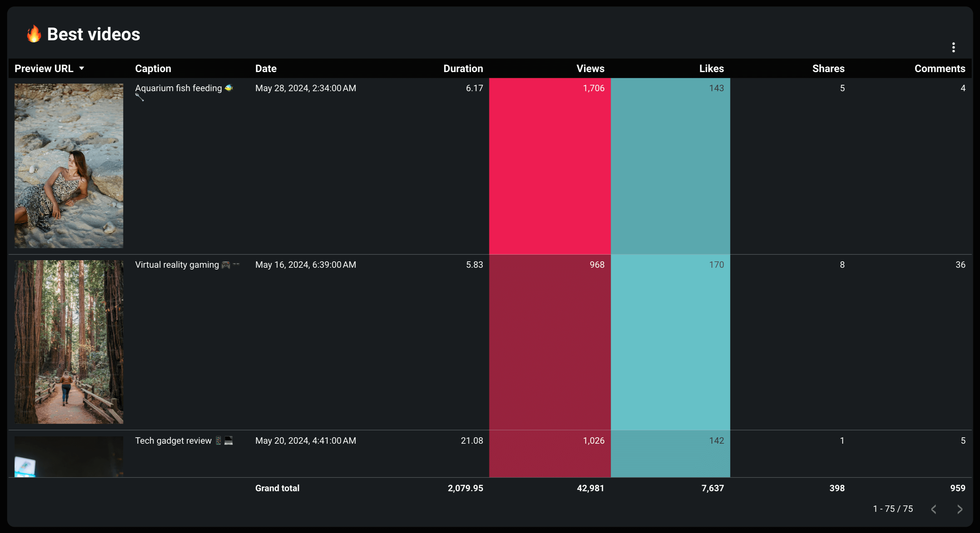Click the Comments value 36
Image resolution: width=980 pixels, height=533 pixels.
[x=960, y=265]
